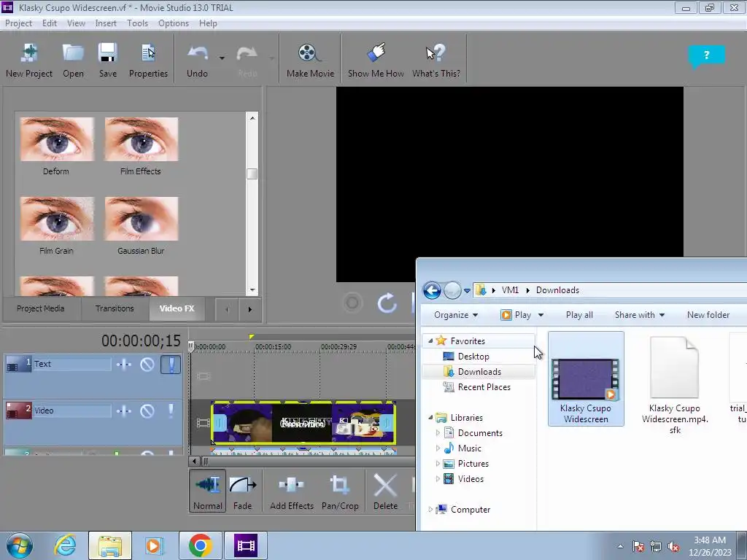This screenshot has height=560, width=747.
Task: Click the timeline scroll left arrow
Action: (x=194, y=461)
